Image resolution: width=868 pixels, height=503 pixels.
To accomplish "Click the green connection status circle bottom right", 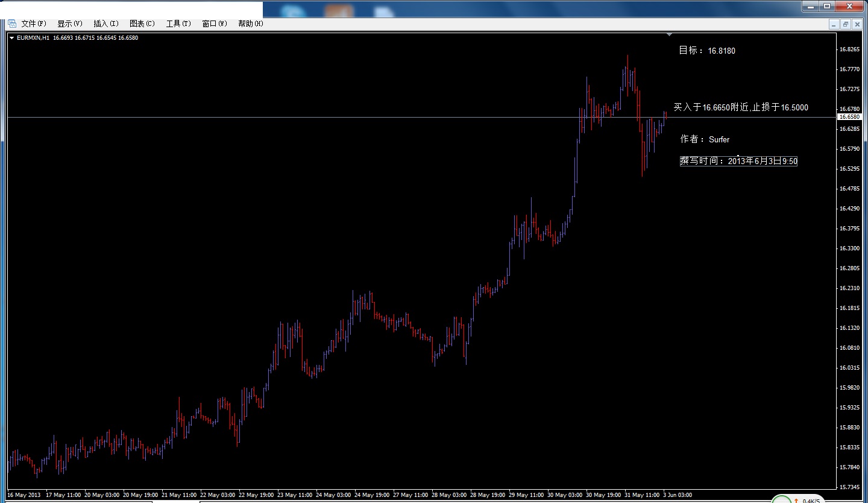I will [782, 501].
